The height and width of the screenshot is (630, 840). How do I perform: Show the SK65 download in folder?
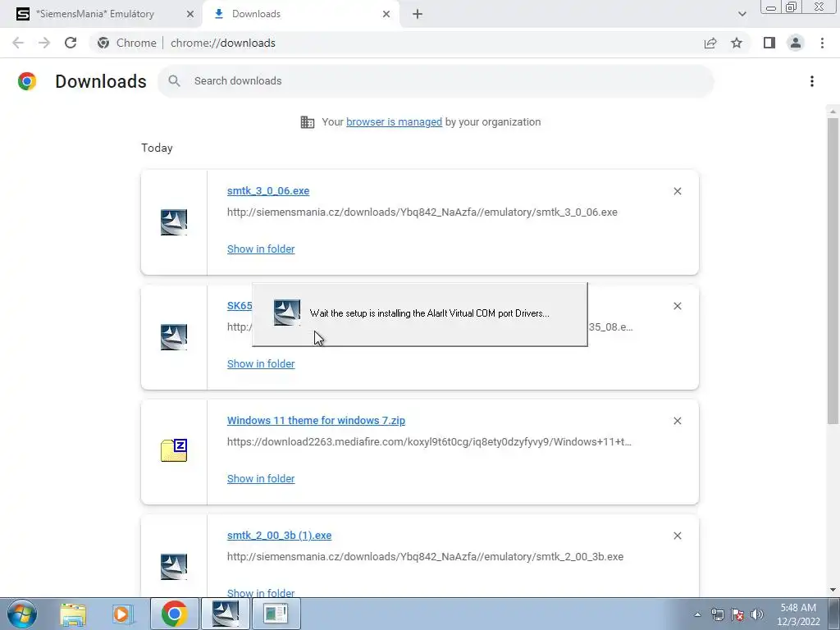pos(261,363)
